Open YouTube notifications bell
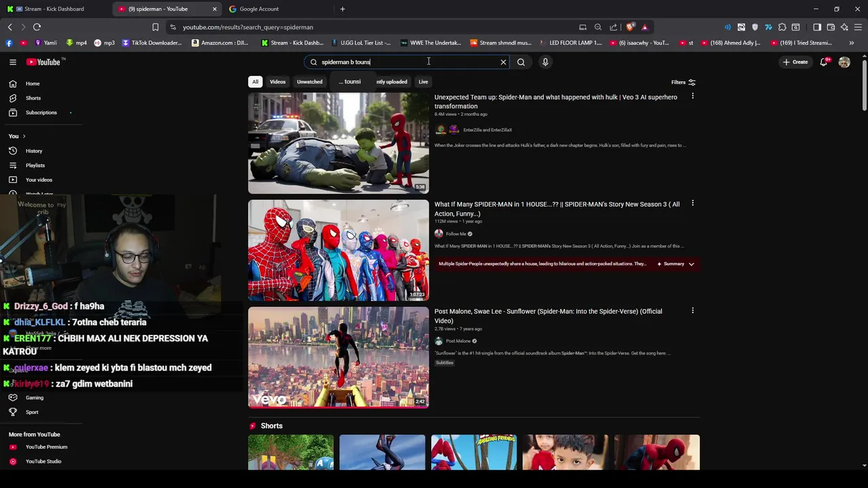The height and width of the screenshot is (488, 868). pyautogui.click(x=824, y=62)
